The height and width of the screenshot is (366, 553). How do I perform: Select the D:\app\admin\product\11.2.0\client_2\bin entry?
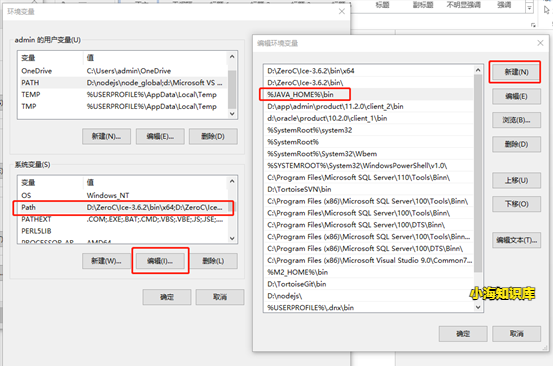[x=368, y=106]
